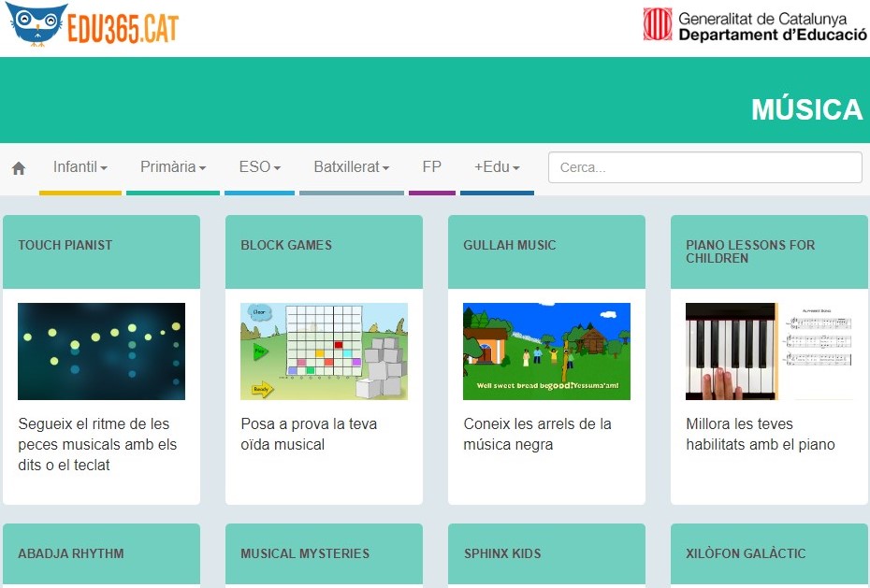The width and height of the screenshot is (870, 588).
Task: Click the home icon in navigation bar
Action: (x=19, y=168)
